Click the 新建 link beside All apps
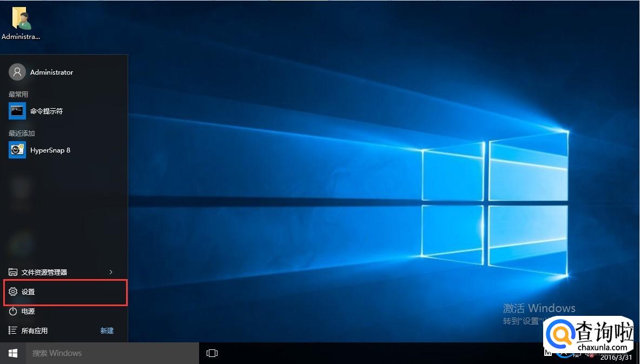The image size is (640, 364). click(x=107, y=331)
